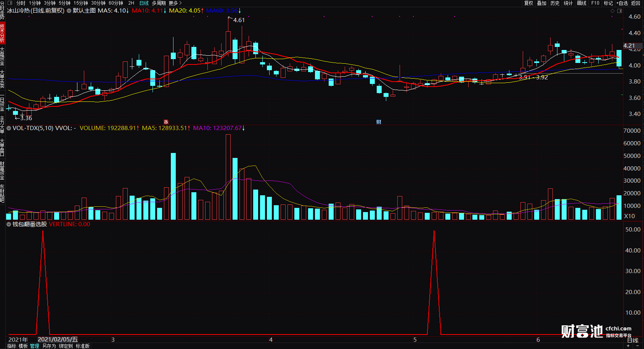Click the 2021/02/05/五 date label
The image size is (644, 349).
click(58, 339)
